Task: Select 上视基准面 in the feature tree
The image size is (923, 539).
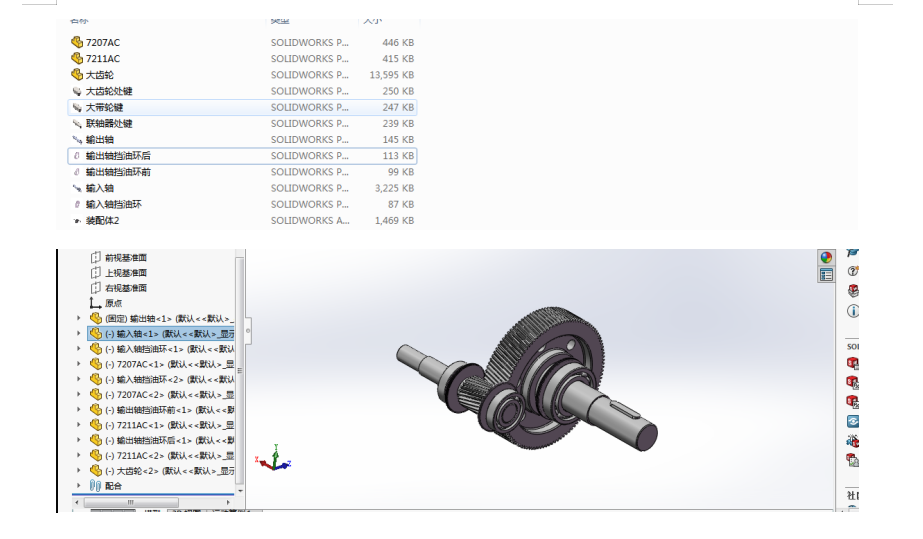Action: pyautogui.click(x=126, y=273)
